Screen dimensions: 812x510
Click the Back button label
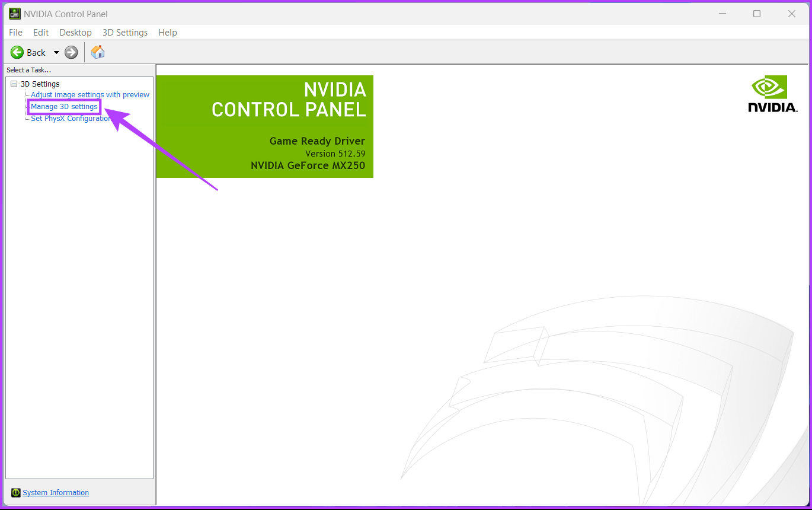(x=36, y=53)
